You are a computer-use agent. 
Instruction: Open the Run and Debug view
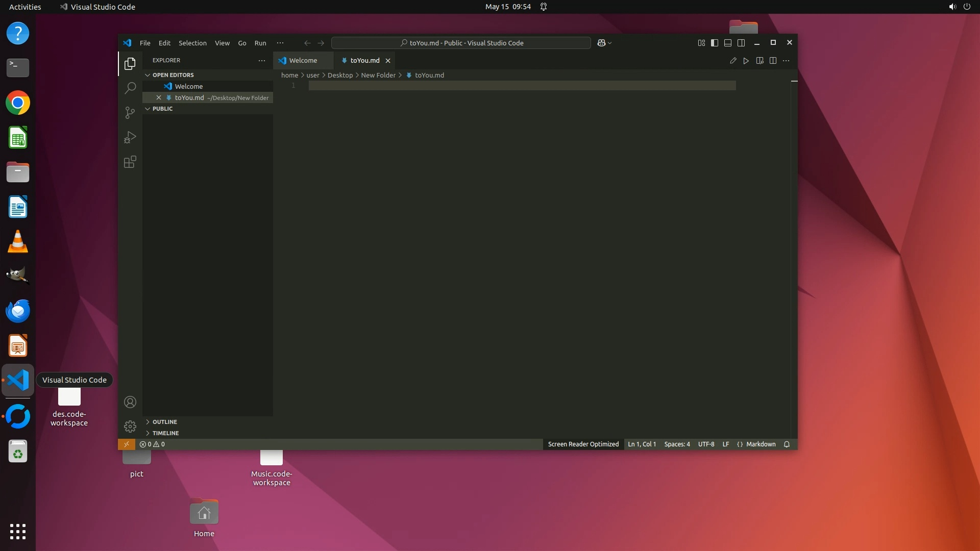130,137
